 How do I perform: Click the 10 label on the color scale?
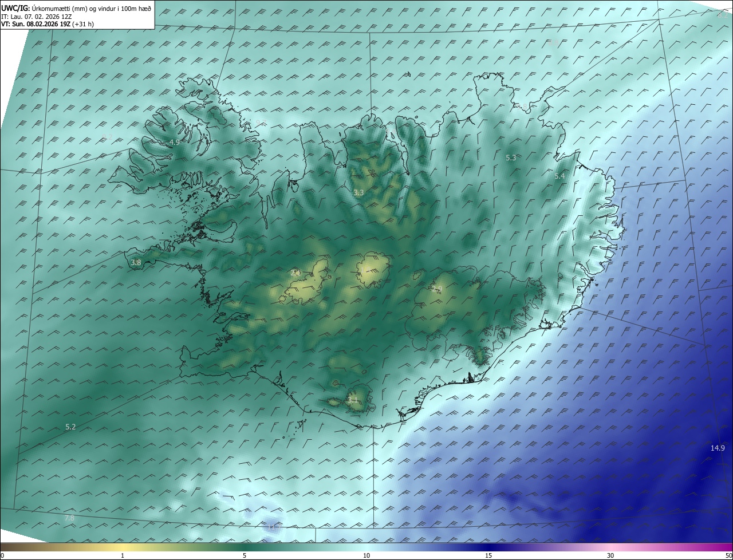tap(366, 555)
